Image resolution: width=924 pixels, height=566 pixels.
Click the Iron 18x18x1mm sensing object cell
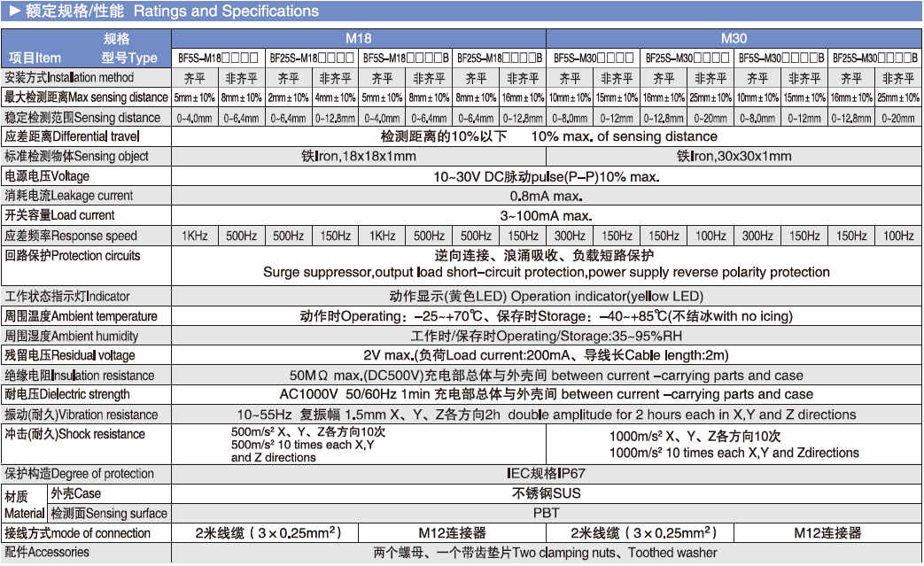click(358, 156)
